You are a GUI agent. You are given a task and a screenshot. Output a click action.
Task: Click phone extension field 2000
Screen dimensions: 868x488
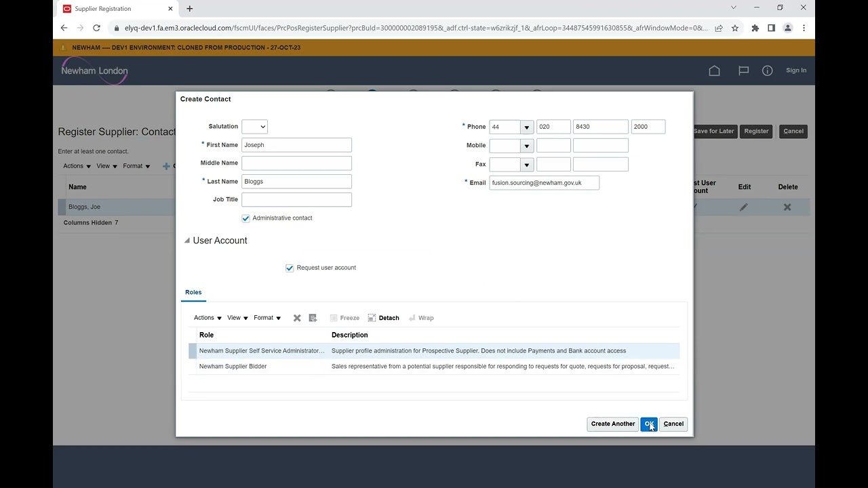(x=648, y=127)
